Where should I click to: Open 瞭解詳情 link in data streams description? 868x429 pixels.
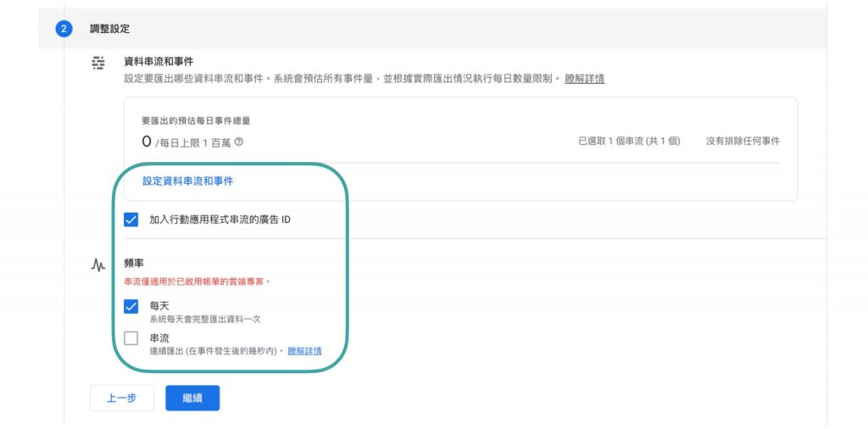584,79
